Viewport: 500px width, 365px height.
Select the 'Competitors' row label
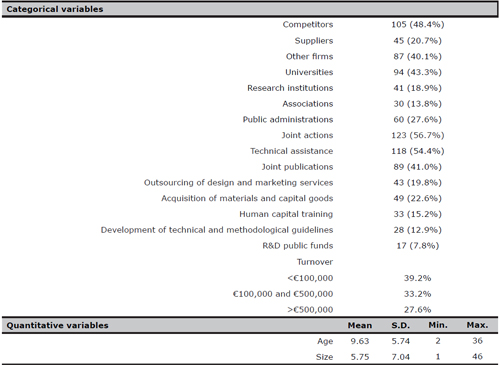308,24
